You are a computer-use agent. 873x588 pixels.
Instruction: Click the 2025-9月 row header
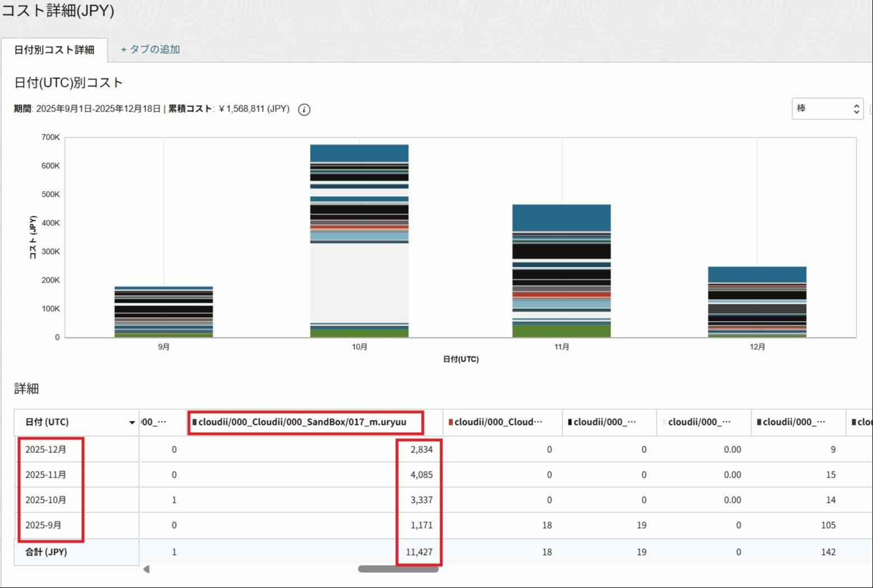click(x=44, y=525)
